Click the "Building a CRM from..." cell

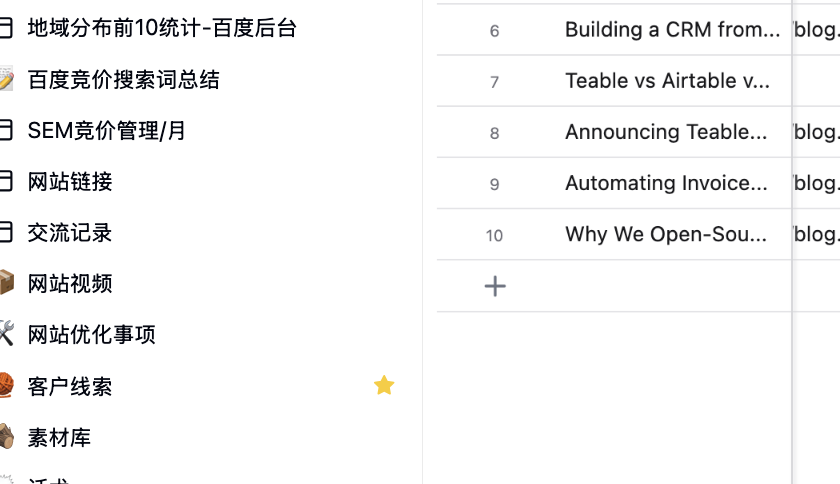tap(672, 30)
